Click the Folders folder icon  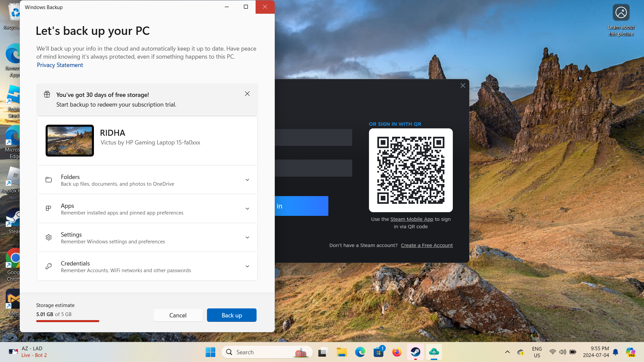point(49,180)
